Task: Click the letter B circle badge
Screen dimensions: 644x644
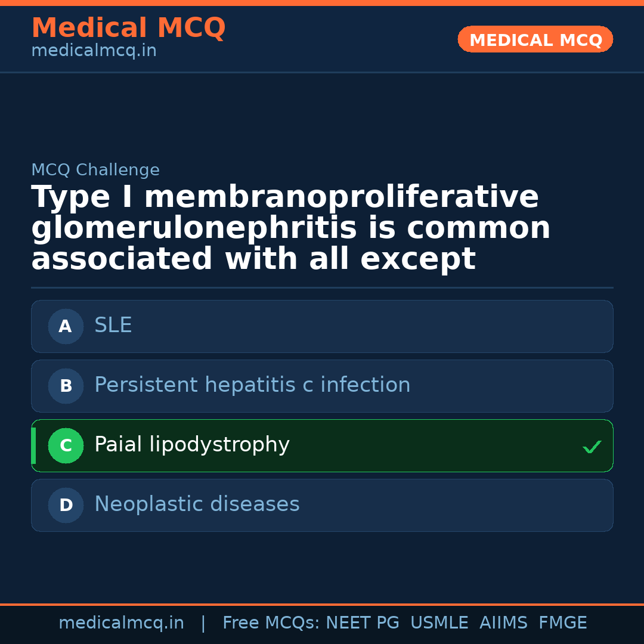Action: click(x=66, y=386)
